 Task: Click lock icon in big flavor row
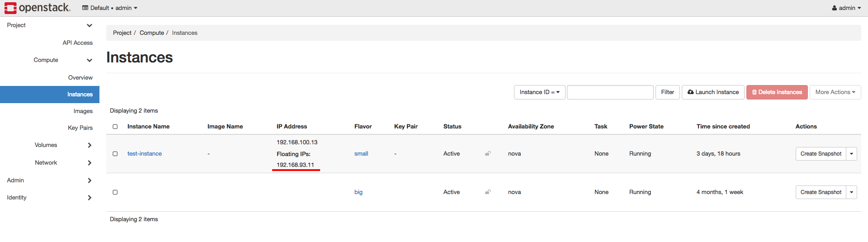(x=488, y=192)
